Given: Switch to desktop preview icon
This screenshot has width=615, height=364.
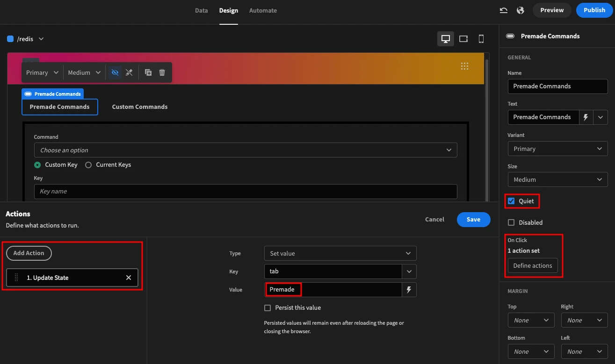Looking at the screenshot, I should 446,39.
